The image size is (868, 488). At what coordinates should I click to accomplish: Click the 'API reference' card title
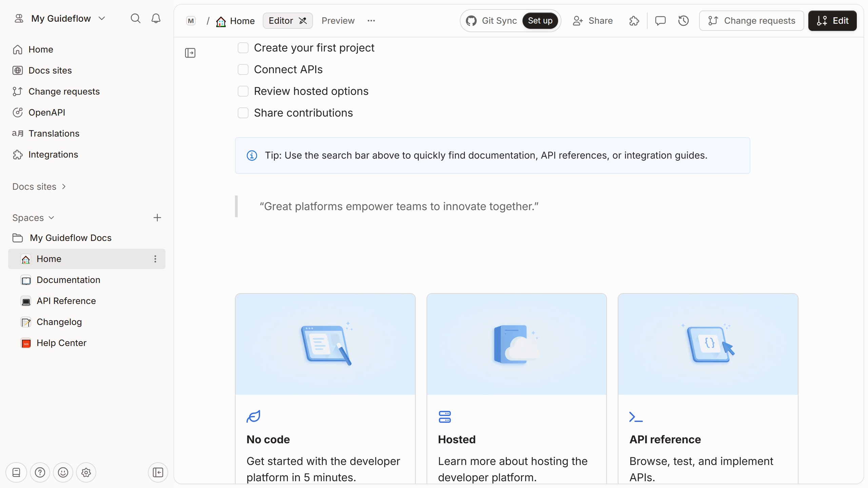[x=665, y=440]
